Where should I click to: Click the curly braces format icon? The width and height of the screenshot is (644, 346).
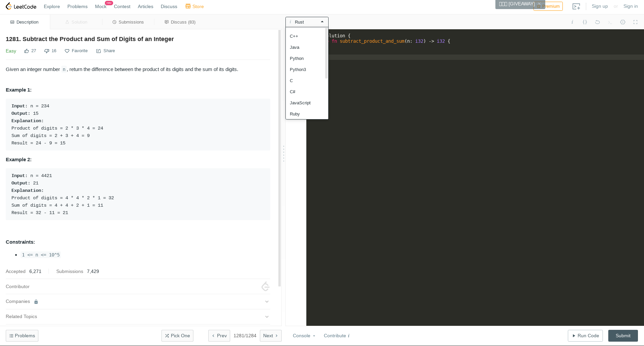[x=585, y=22]
